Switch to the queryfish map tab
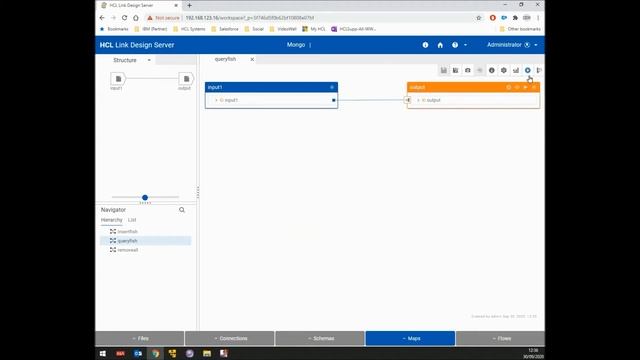The image size is (640, 360). tap(225, 59)
